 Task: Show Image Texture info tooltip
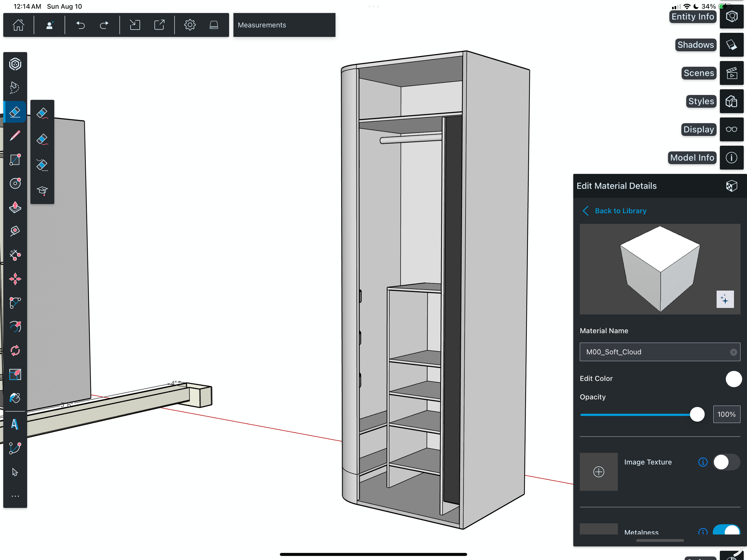(x=703, y=462)
